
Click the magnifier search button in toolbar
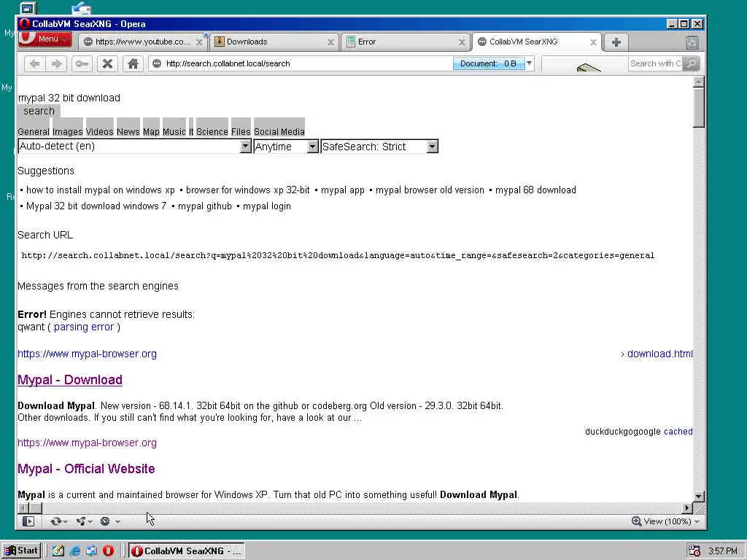point(690,63)
